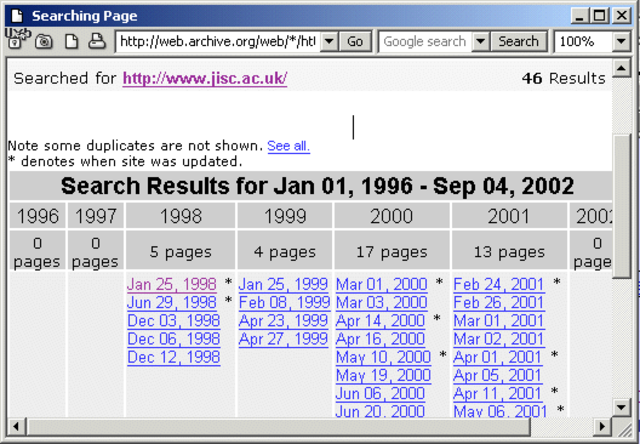Click the 5 pages count cell
This screenshot has height=444, width=640.
pyautogui.click(x=180, y=252)
